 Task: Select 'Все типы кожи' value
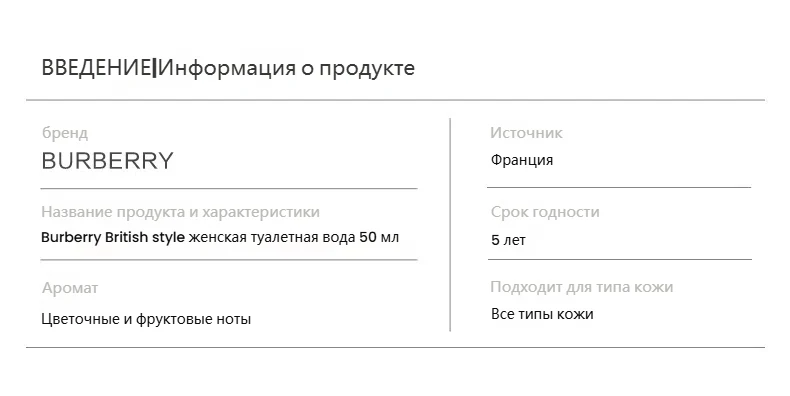point(542,314)
